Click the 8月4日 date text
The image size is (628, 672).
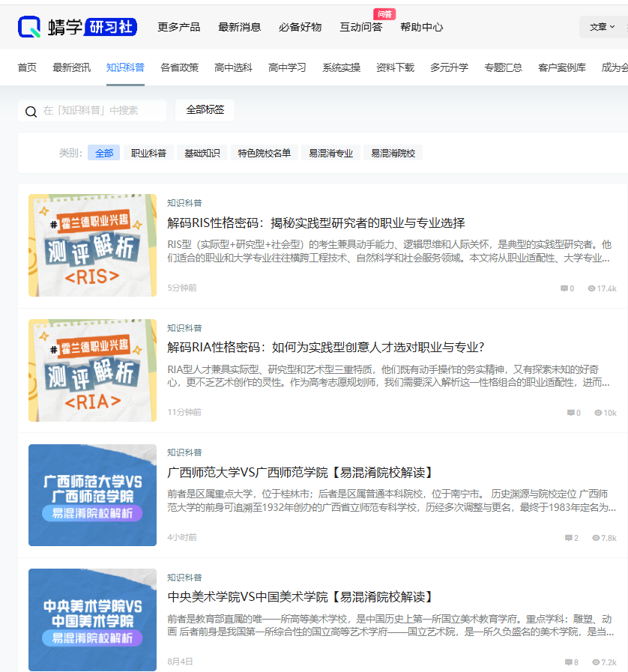point(180,662)
